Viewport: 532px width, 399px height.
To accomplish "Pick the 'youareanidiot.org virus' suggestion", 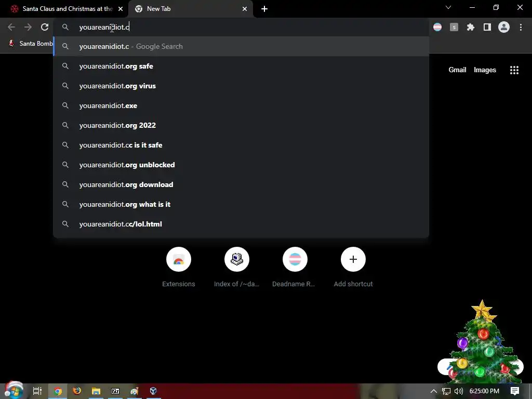I will tap(241, 86).
